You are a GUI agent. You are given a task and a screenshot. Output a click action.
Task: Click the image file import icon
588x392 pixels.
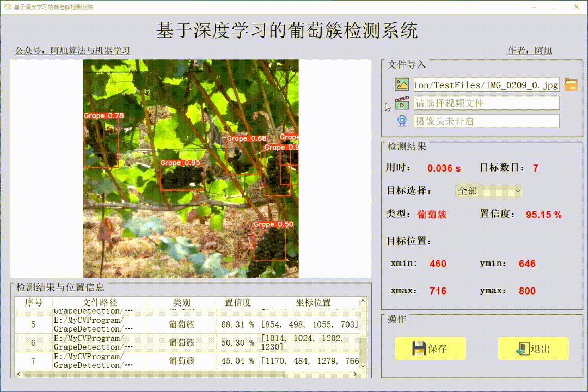coord(402,84)
